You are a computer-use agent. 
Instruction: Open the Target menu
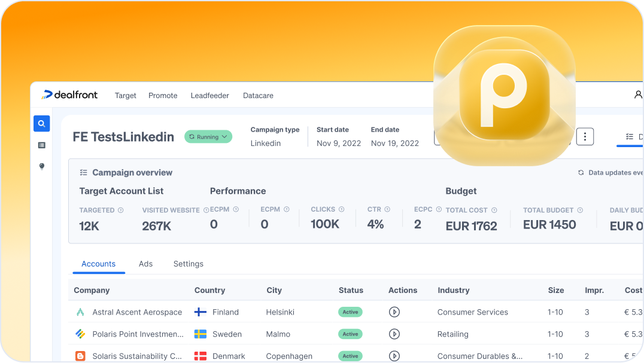coord(125,96)
